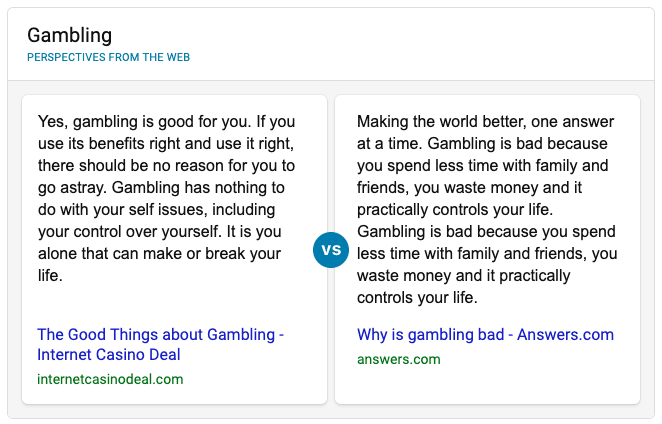Click the line "alone that can make or break your"

pos(160,253)
